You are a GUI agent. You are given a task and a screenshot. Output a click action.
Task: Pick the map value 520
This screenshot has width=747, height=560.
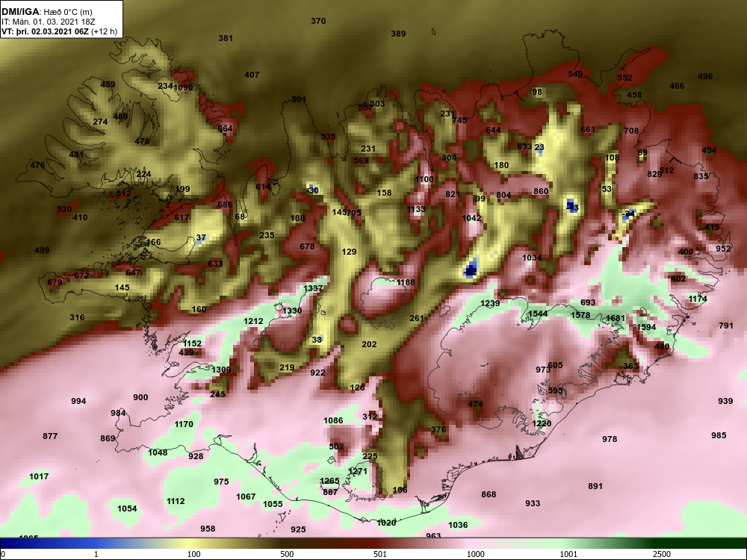coord(64,209)
